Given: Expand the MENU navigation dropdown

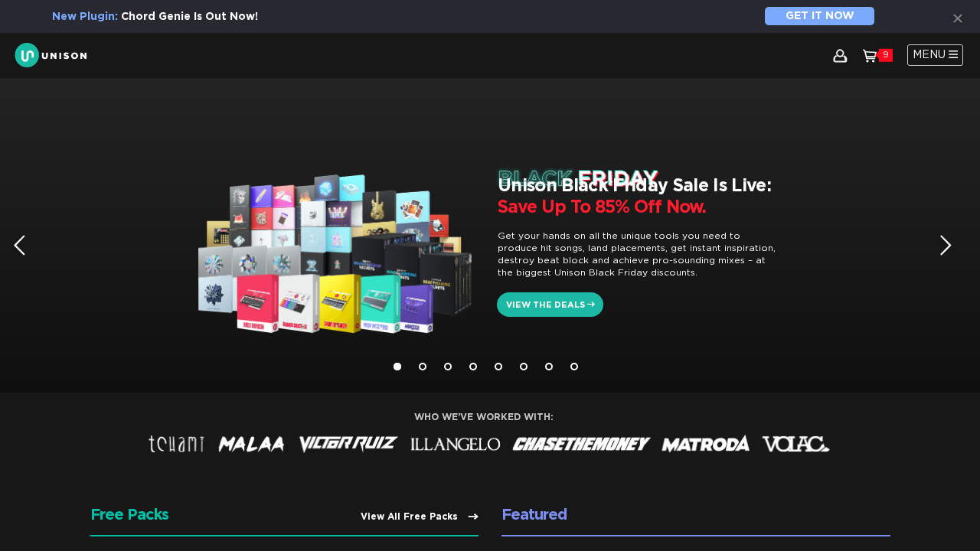Looking at the screenshot, I should coord(935,54).
